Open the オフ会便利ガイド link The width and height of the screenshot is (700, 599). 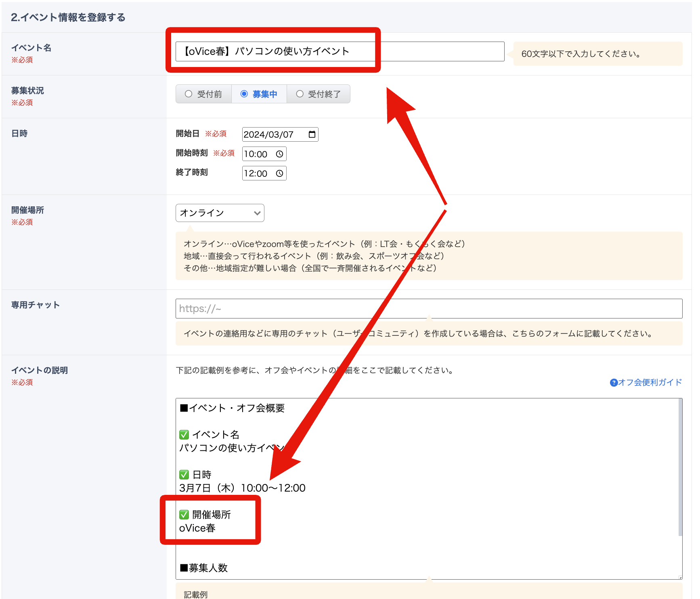(650, 383)
